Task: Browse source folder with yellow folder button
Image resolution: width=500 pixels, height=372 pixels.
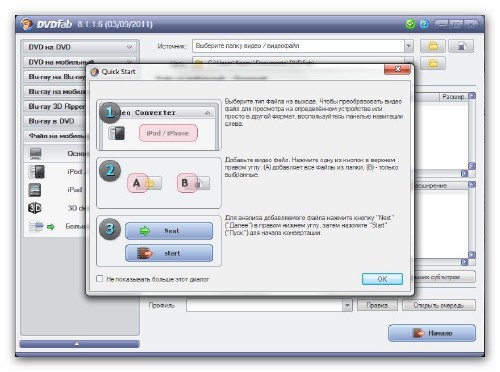Action: (433, 46)
